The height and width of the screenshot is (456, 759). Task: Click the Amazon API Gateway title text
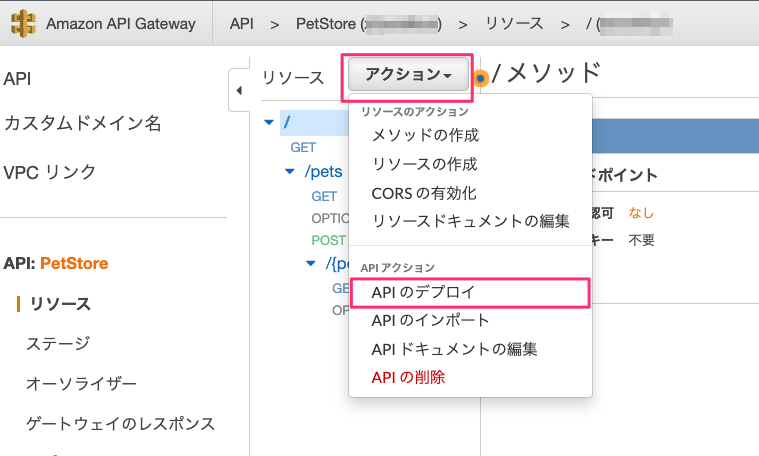point(121,24)
